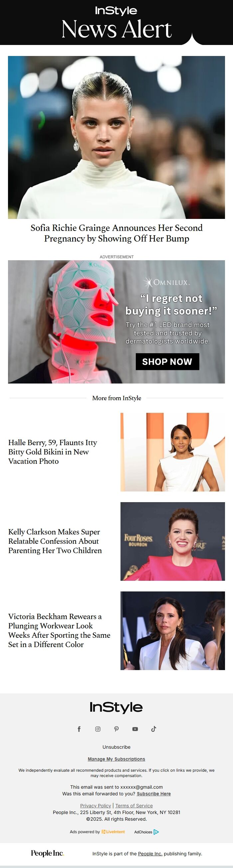The height and width of the screenshot is (868, 233).
Task: Open Sofia Richie Grainge pregnancy headline
Action: (116, 233)
